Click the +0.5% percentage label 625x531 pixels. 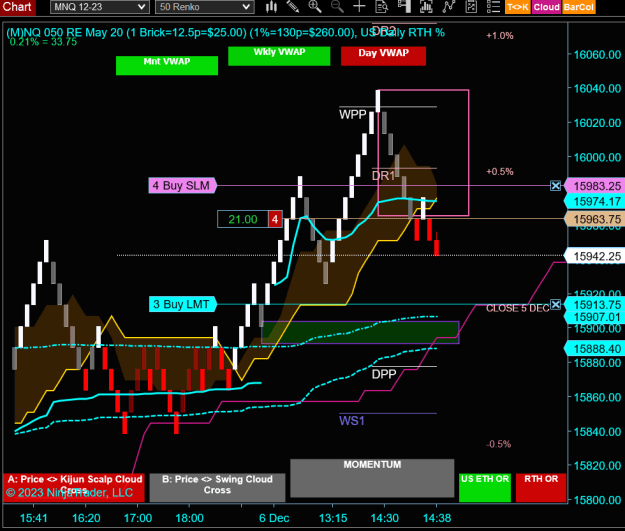[x=500, y=171]
